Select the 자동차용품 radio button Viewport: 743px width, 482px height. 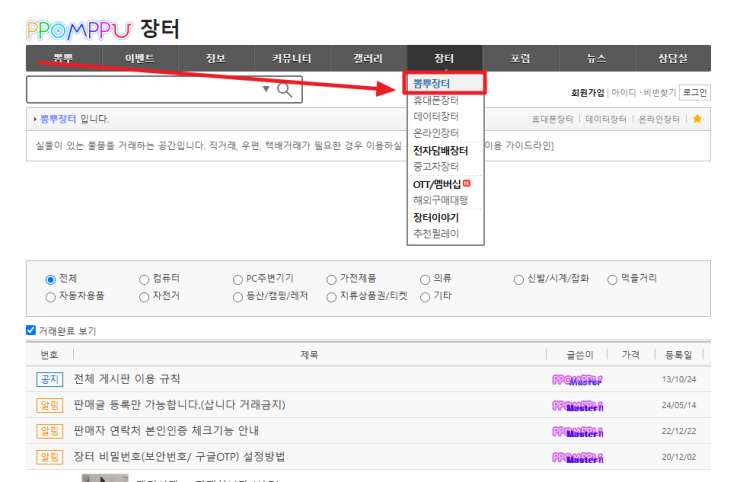(50, 297)
